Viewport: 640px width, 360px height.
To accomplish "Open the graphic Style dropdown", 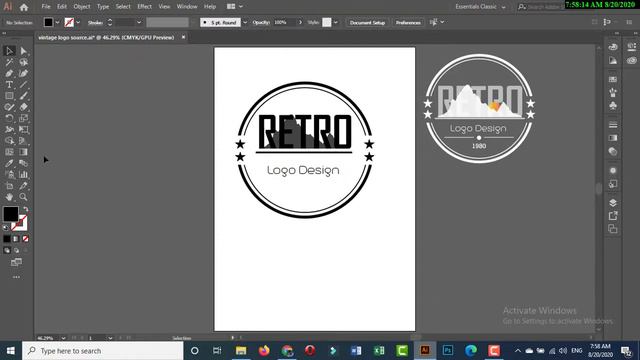I will 336,22.
